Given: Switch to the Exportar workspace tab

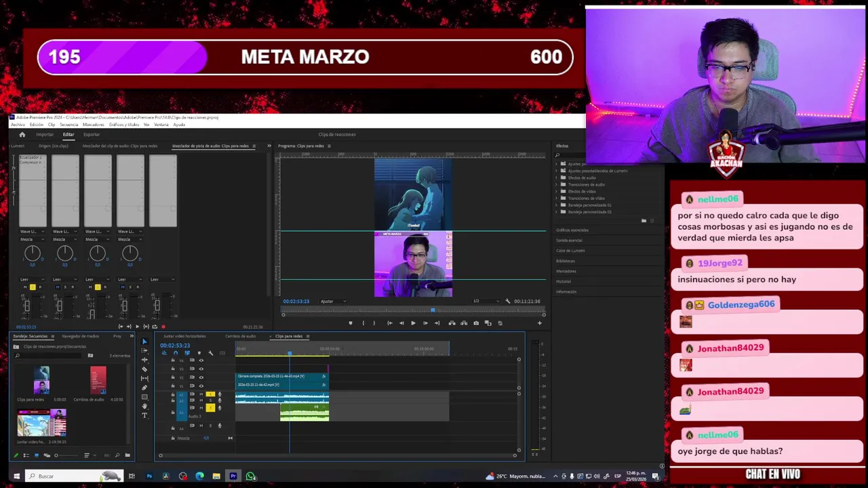Looking at the screenshot, I should tap(92, 134).
